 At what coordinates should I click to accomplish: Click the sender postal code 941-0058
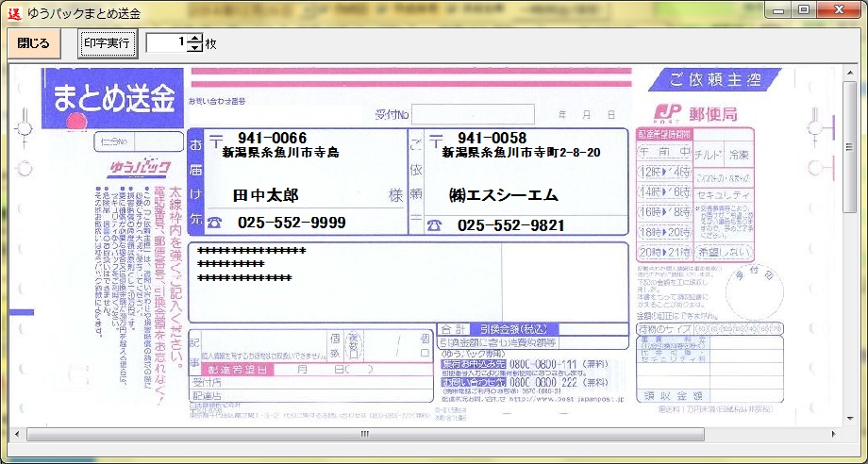tap(492, 138)
